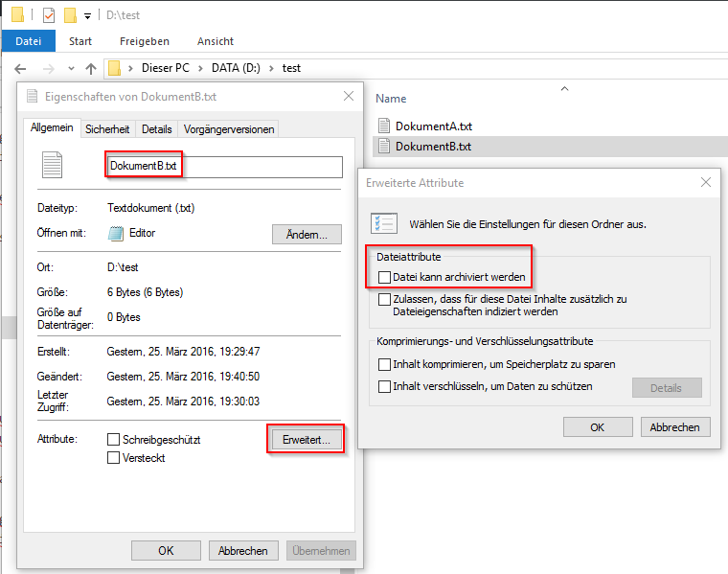The height and width of the screenshot is (574, 728).
Task: Go back with the back arrow
Action: coord(20,69)
